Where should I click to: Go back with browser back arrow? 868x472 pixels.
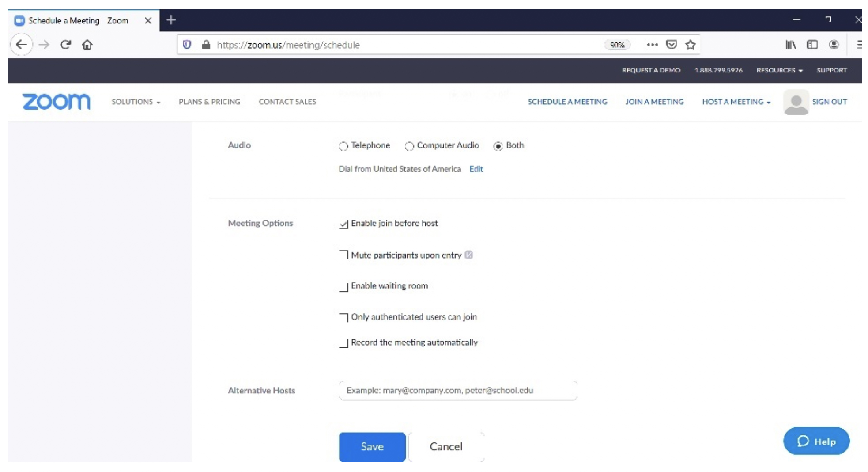[x=21, y=45]
